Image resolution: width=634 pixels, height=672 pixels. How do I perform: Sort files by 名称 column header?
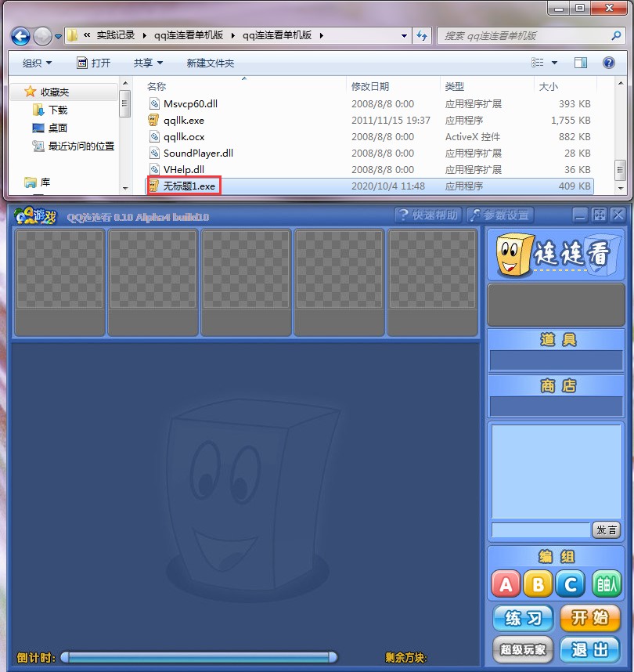tap(157, 87)
